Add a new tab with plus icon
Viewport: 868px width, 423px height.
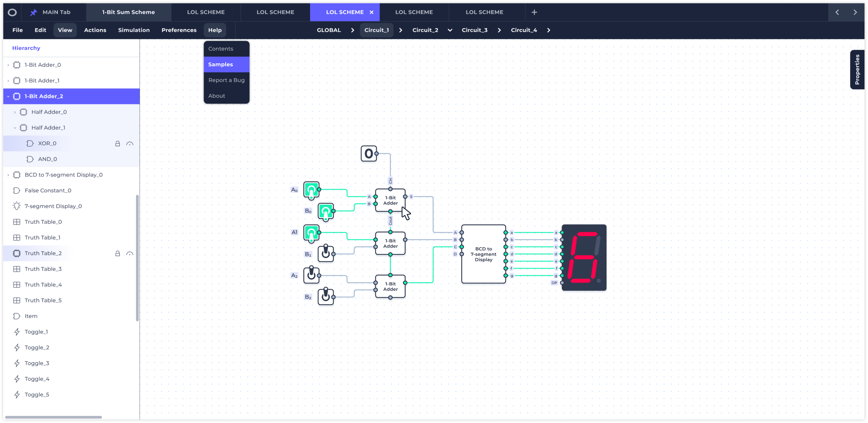click(x=534, y=13)
